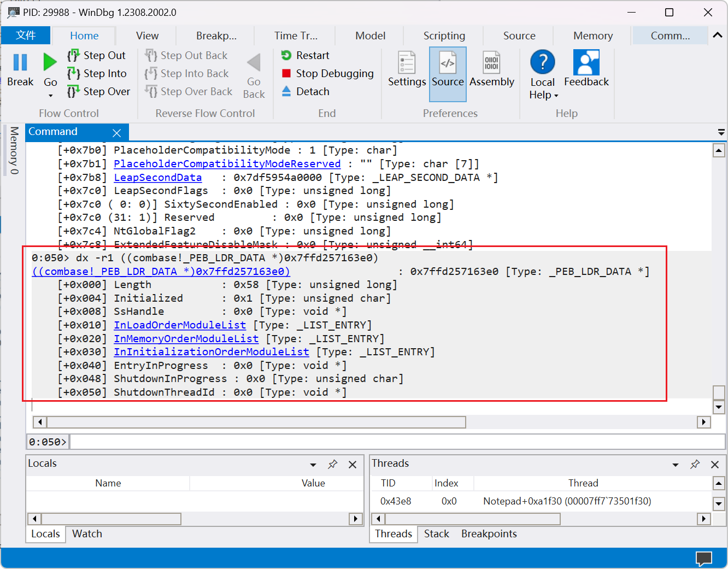Open the Locals panel options dropdown
Screen dimensions: 728x569
click(313, 465)
